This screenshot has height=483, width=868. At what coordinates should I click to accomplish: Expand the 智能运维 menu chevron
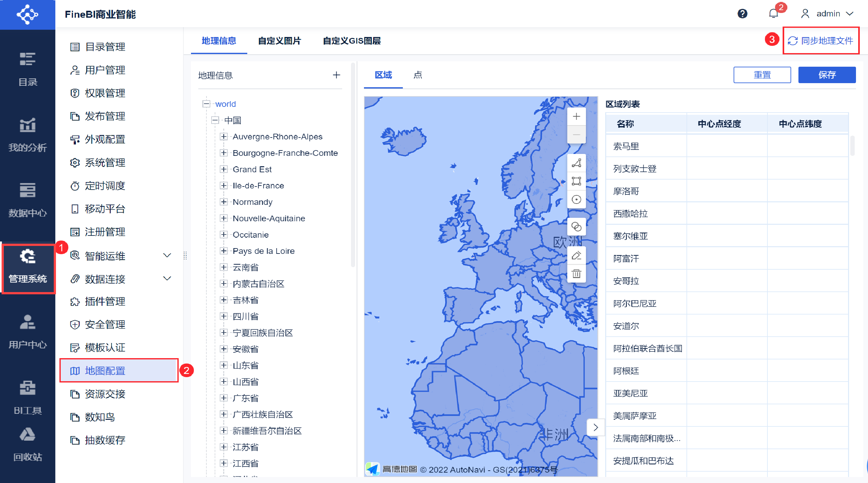click(x=167, y=255)
